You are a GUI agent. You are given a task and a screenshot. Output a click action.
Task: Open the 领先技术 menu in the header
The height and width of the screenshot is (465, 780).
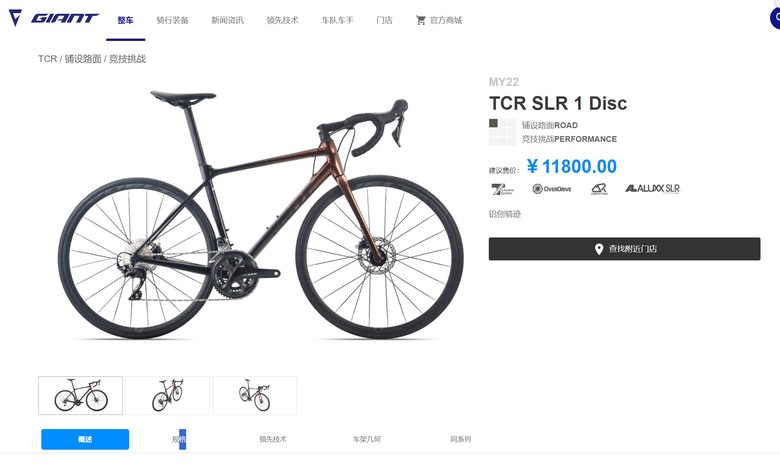pos(283,20)
